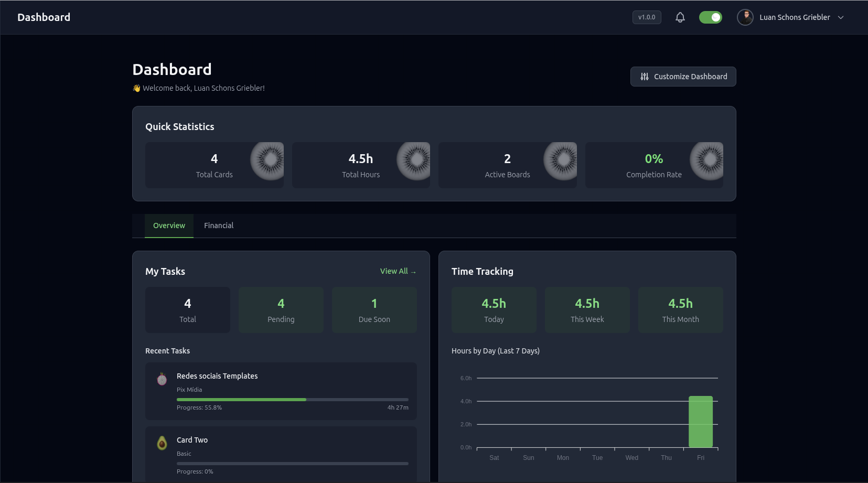Click the kiwi icon on Completion Rate

pos(708,160)
